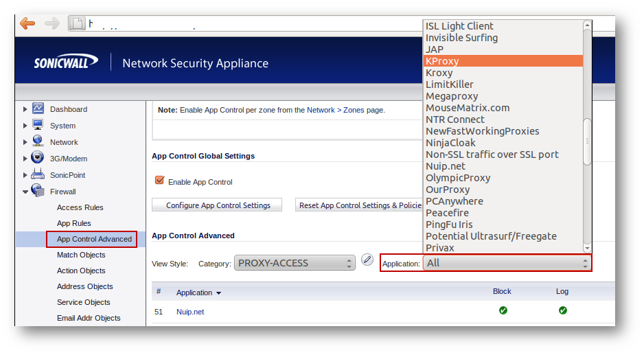Open the Network > Zones link

click(x=335, y=110)
